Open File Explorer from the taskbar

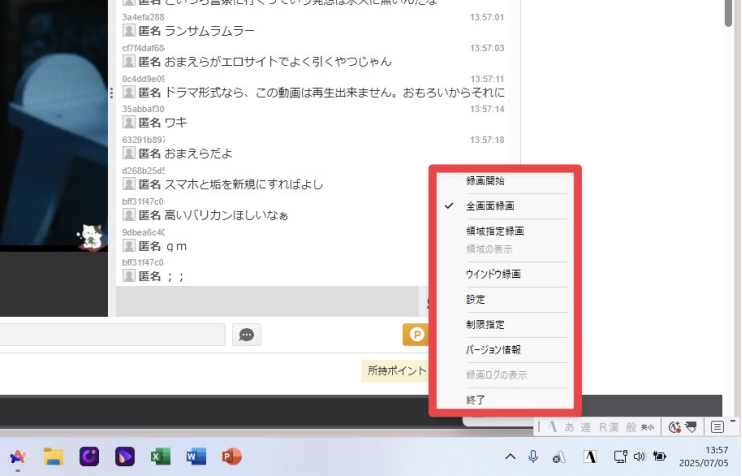click(x=54, y=457)
